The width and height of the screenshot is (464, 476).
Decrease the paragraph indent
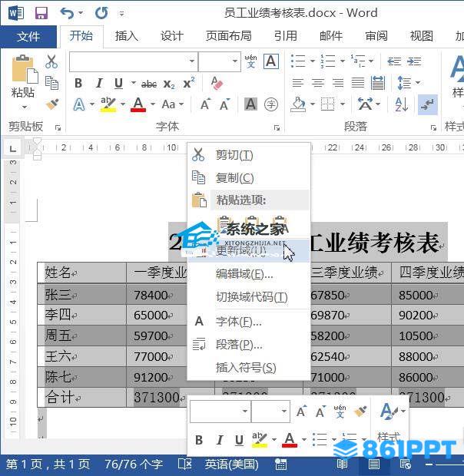pyautogui.click(x=394, y=61)
